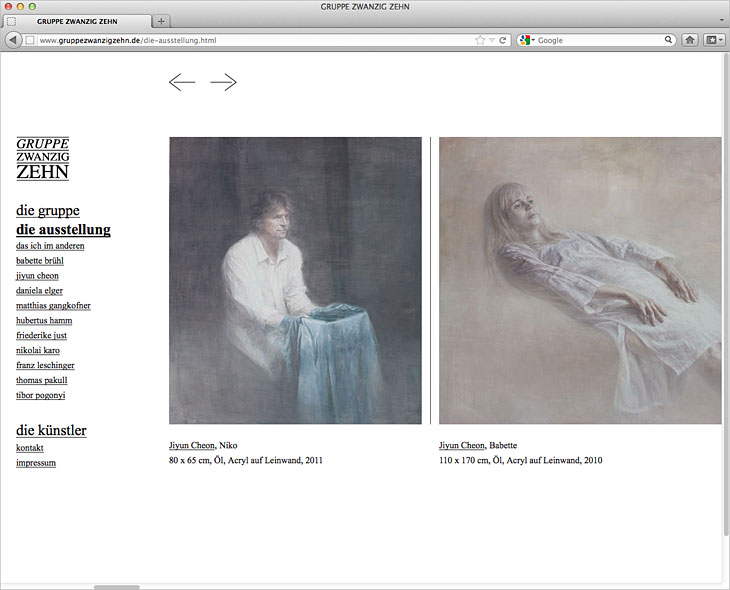Bookmark page with the star icon
Viewport: 730px width, 590px height.
click(x=480, y=41)
